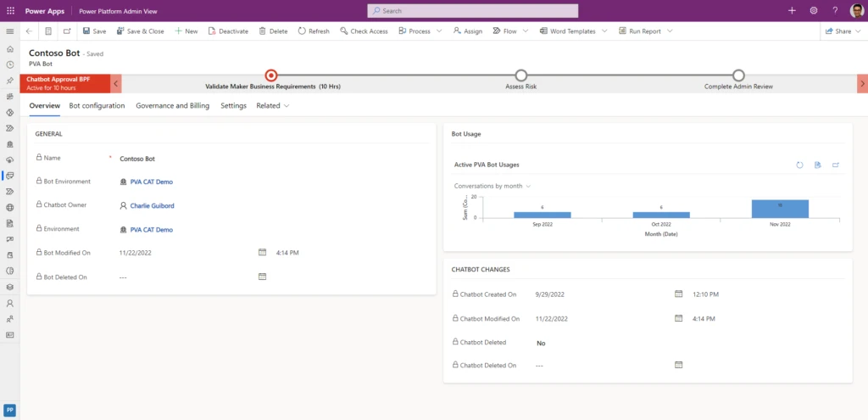The width and height of the screenshot is (868, 420).
Task: Expand the Bot Usage chart view
Action: point(836,165)
